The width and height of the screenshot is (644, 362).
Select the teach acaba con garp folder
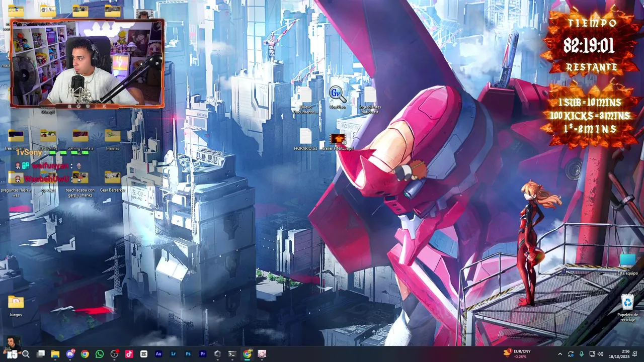pos(80,184)
